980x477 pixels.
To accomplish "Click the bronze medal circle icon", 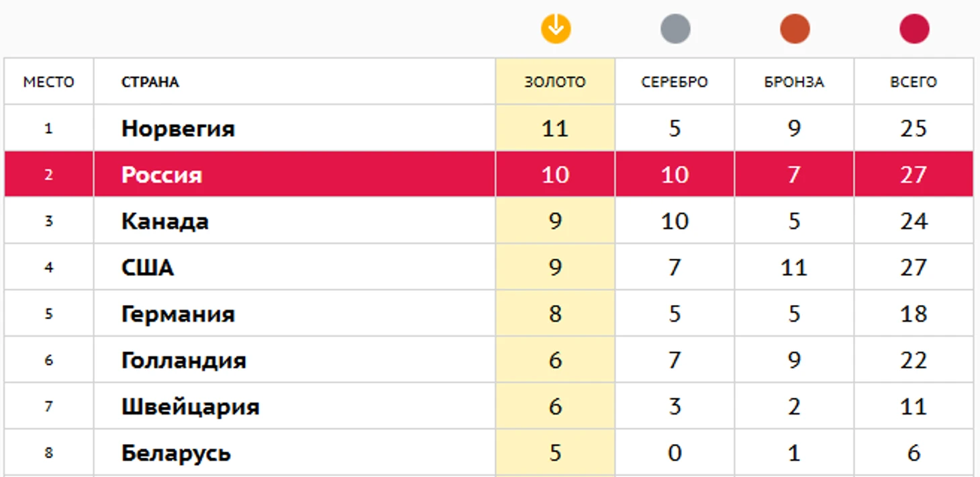I will (795, 30).
